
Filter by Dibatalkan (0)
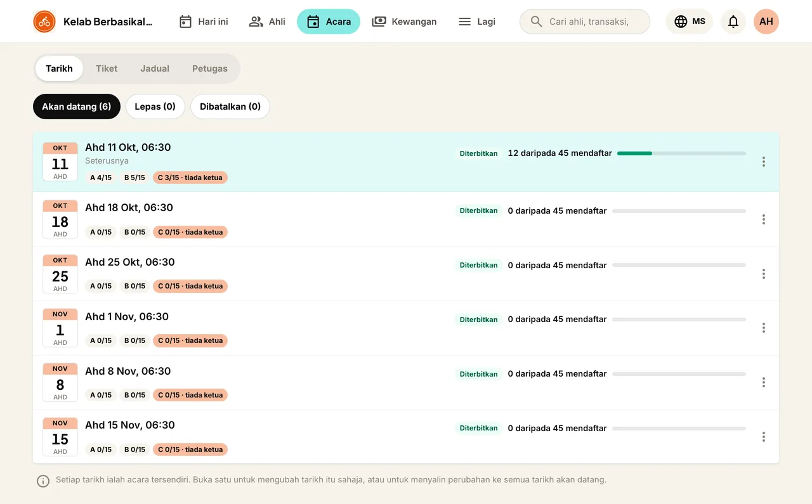[x=230, y=107]
